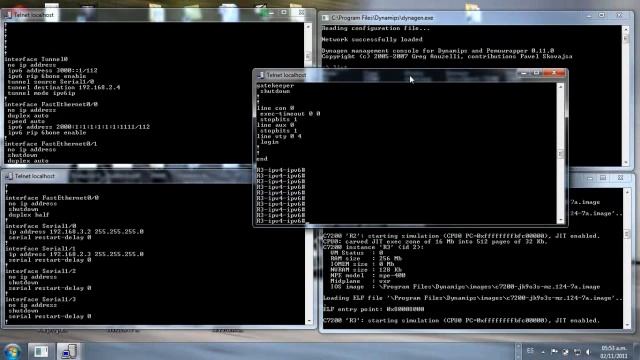Click 'duplex half' line in bottom-left Telnet

(29, 215)
